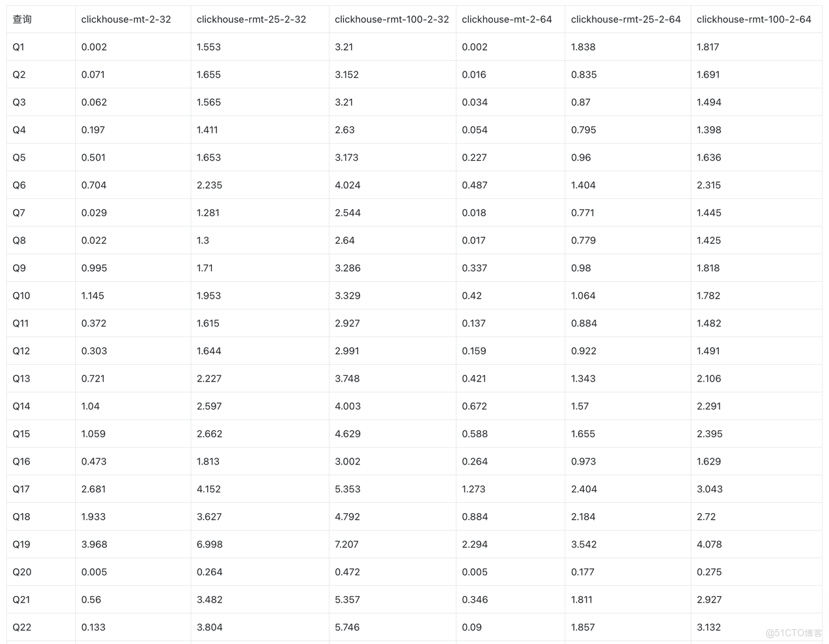
Task: Select the 3.132 cell in row Q22
Action: coord(709,627)
